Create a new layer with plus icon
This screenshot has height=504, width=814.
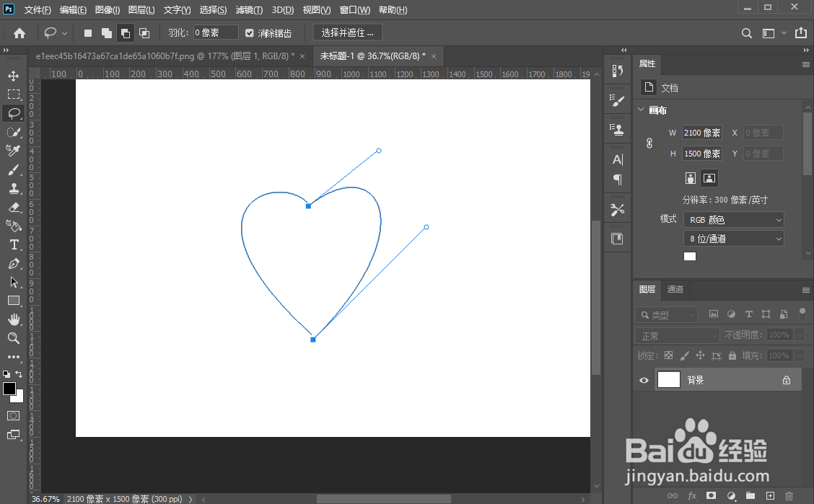[x=771, y=495]
